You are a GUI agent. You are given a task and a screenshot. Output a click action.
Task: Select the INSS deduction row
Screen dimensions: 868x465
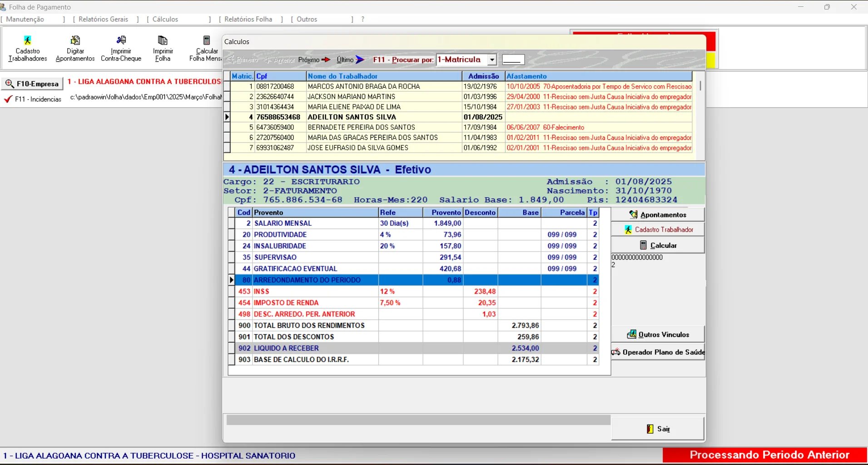point(313,292)
